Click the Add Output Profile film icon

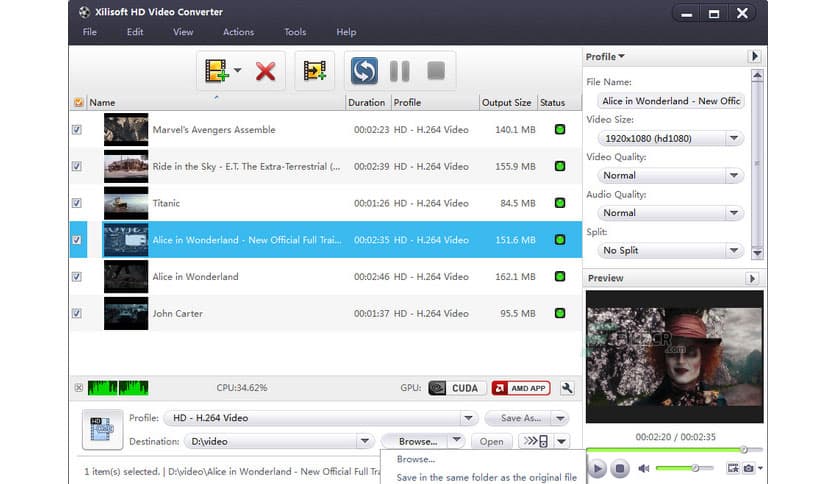coord(315,71)
